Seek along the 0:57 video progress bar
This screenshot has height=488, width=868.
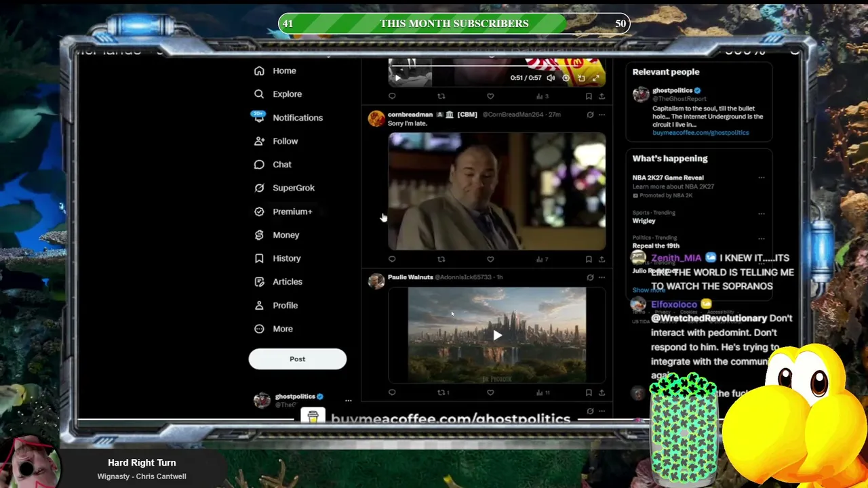point(496,66)
